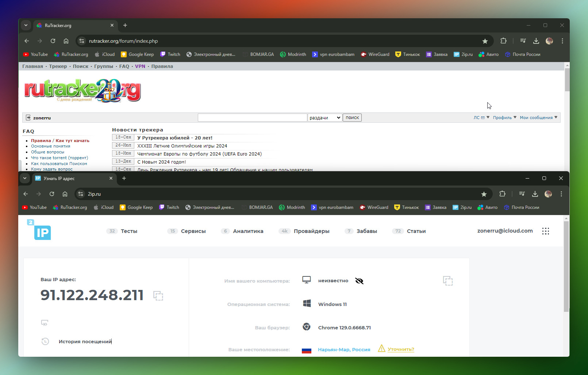Screen dimensions: 588x375
Task: Click RuTracker page vertical scrollbar
Action: pos(567,80)
